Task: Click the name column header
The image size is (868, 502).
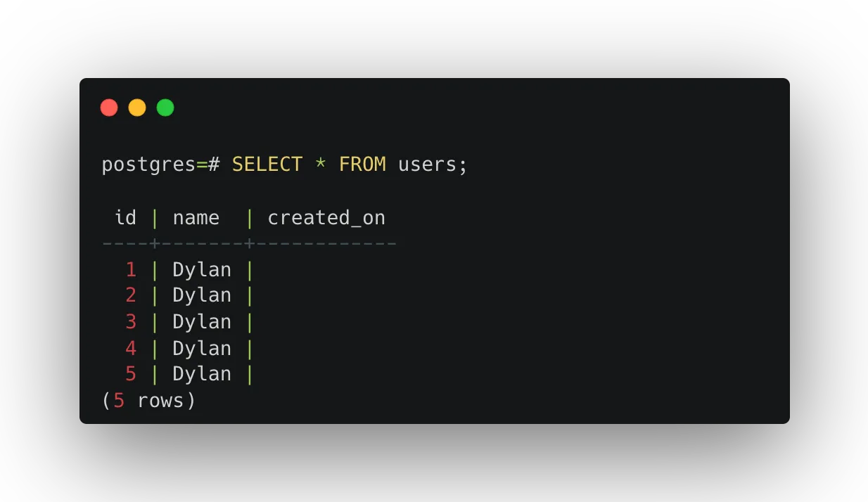Action: pyautogui.click(x=196, y=218)
